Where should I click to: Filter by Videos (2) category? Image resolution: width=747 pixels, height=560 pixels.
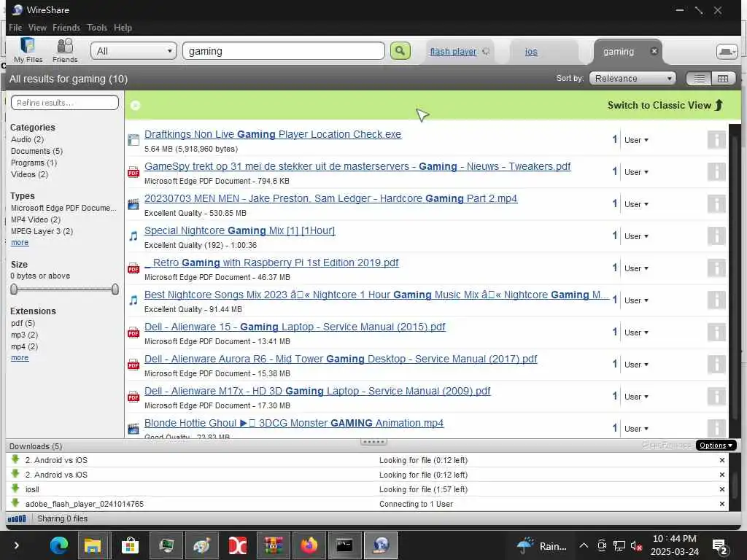coord(29,174)
